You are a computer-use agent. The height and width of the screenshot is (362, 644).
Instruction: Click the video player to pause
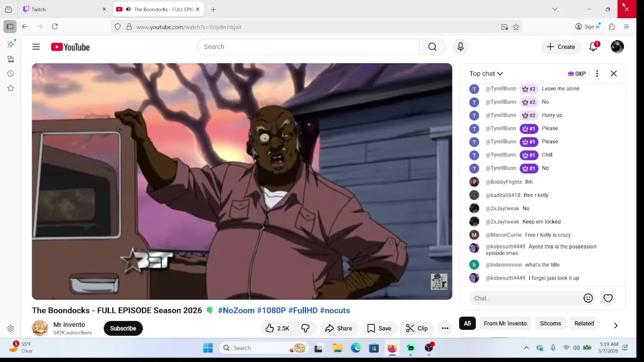click(x=242, y=182)
